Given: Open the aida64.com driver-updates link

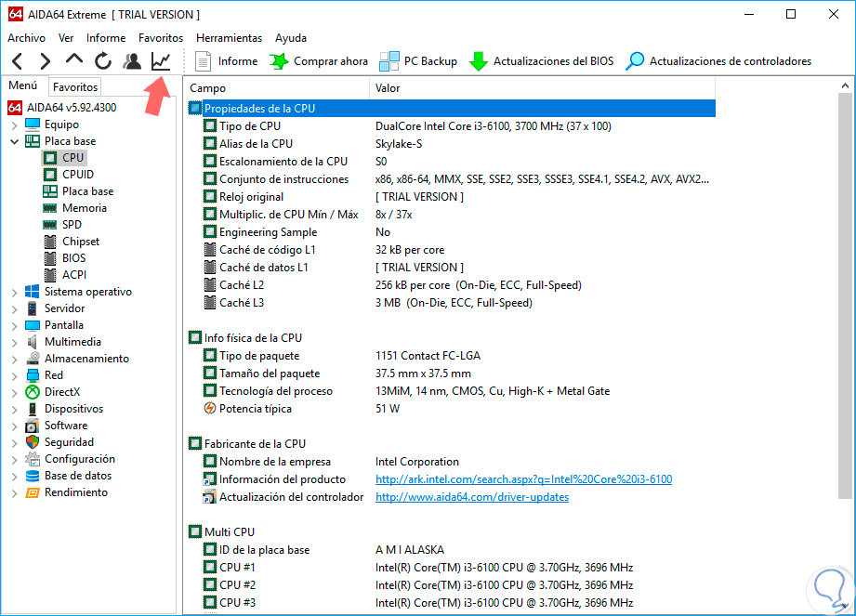Looking at the screenshot, I should pos(472,497).
